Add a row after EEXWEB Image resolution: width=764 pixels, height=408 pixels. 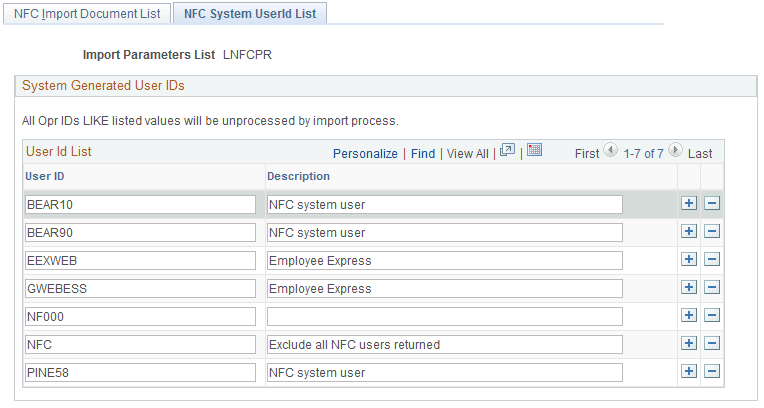point(688,260)
